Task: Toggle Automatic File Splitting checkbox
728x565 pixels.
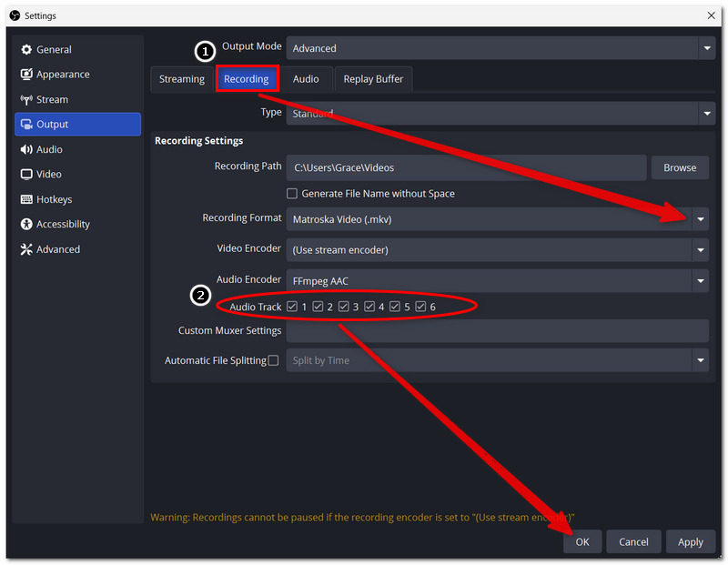Action: click(274, 360)
